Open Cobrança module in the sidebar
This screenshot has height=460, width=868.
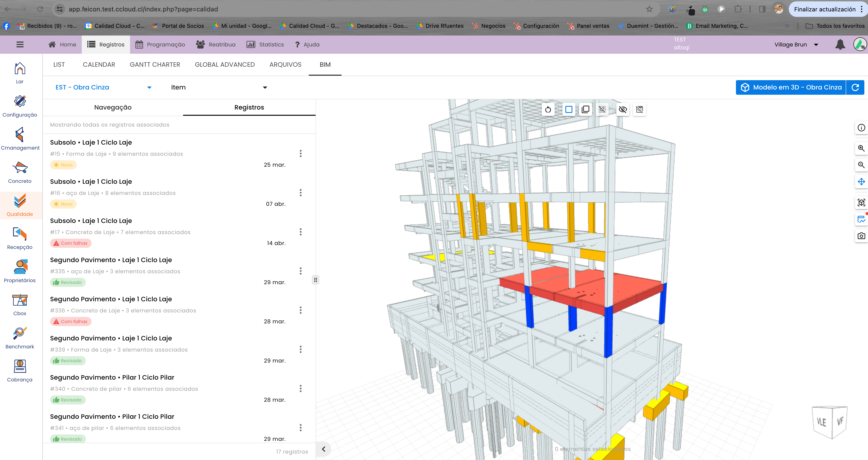point(20,371)
